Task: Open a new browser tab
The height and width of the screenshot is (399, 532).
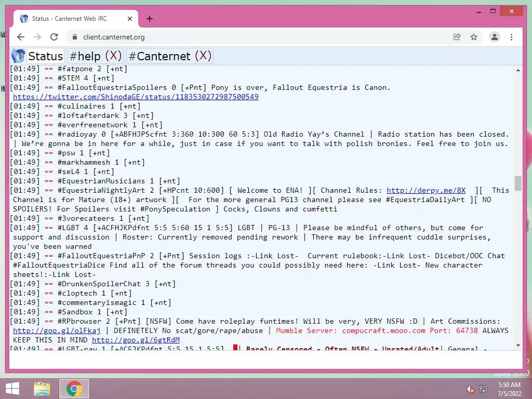Action: [150, 19]
